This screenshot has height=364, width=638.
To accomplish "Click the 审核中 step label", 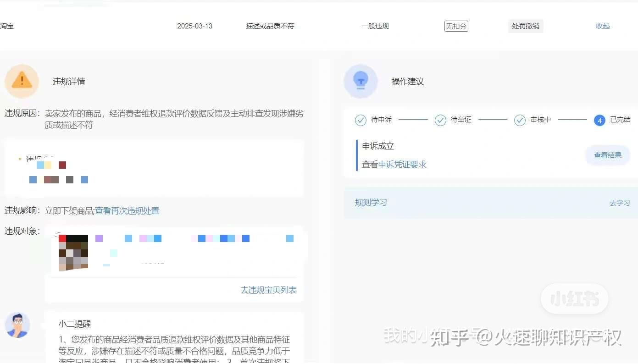I will (541, 120).
